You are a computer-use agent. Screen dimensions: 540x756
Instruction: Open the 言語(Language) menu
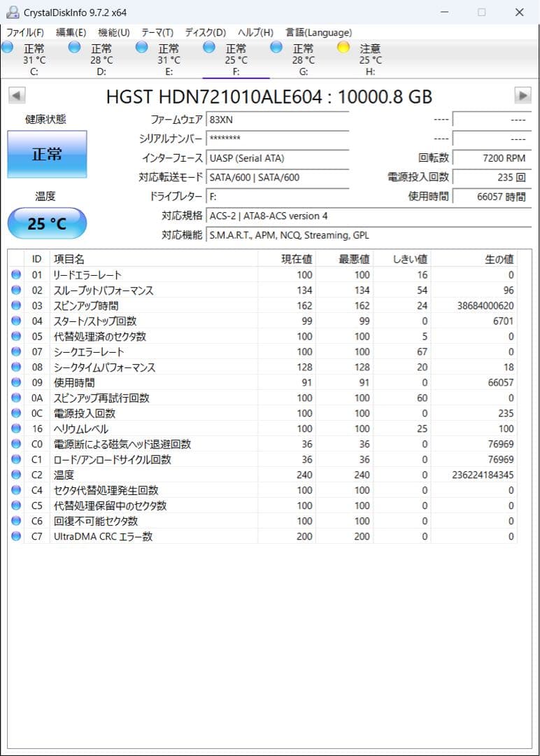(x=318, y=32)
